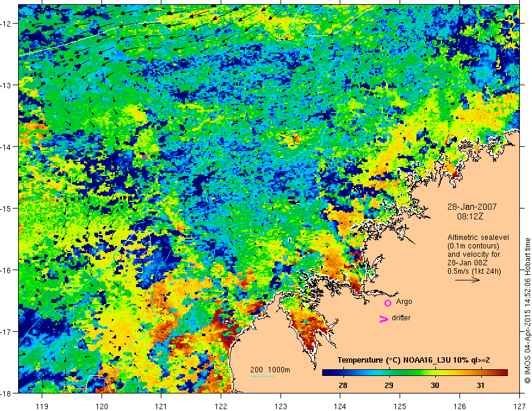
Task: Click the color bar tick label '31'
Action: click(x=481, y=385)
